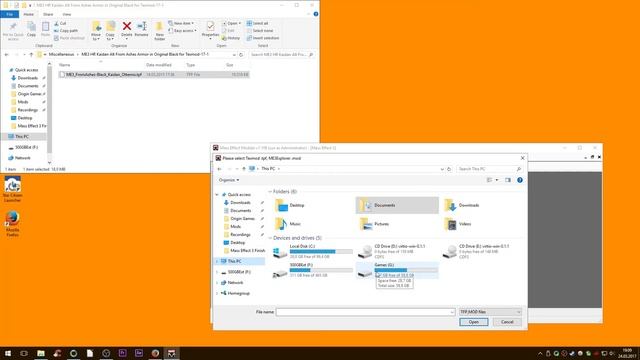Open Mozilla Firefox desktop shortcut

[x=13, y=224]
